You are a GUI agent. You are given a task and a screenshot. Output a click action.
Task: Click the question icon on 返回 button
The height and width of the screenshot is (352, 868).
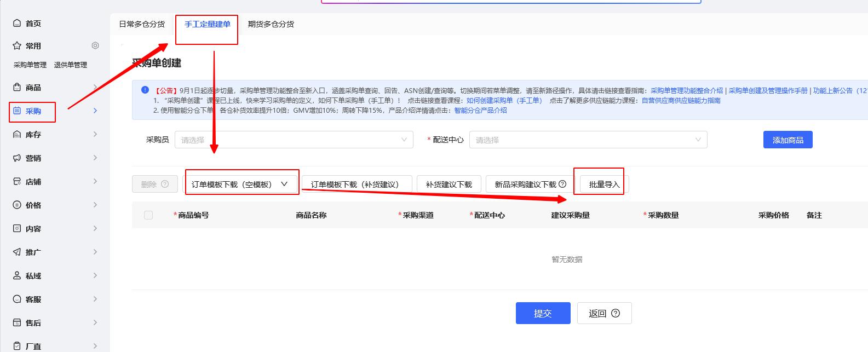click(616, 314)
